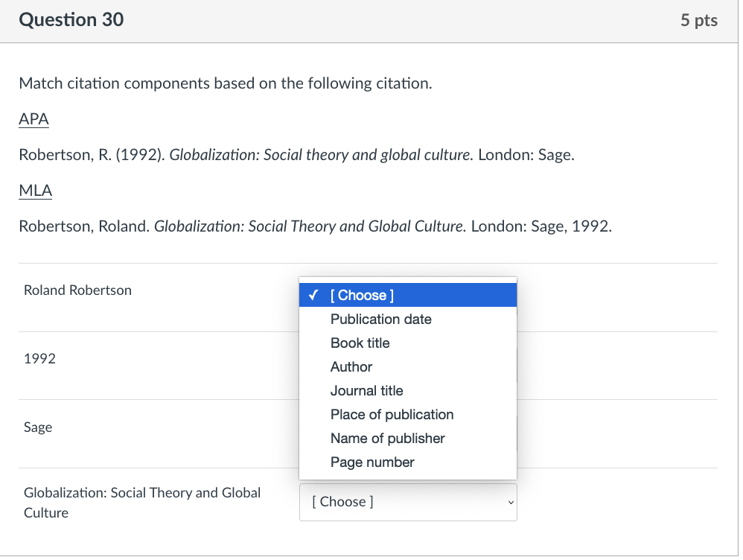
Task: Click the 'Roland Robertson' match item
Action: (77, 290)
